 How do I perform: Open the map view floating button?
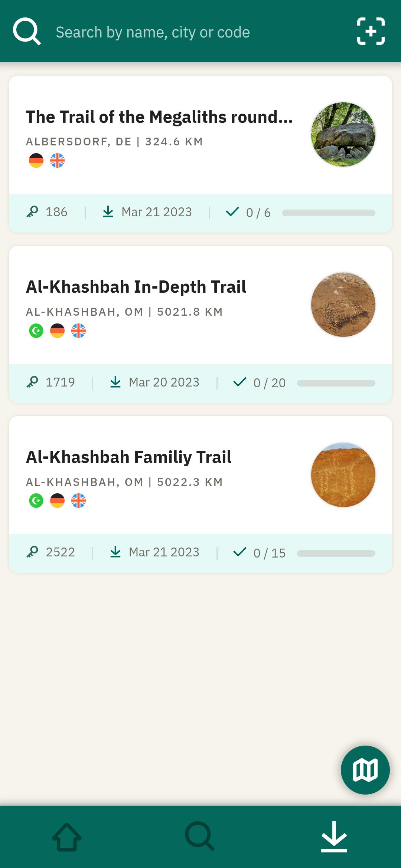point(365,770)
